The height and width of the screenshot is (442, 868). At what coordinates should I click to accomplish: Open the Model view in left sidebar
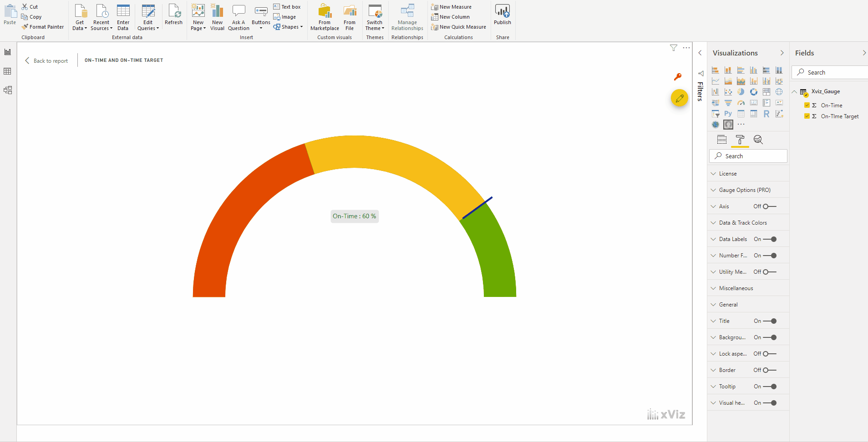pos(8,90)
